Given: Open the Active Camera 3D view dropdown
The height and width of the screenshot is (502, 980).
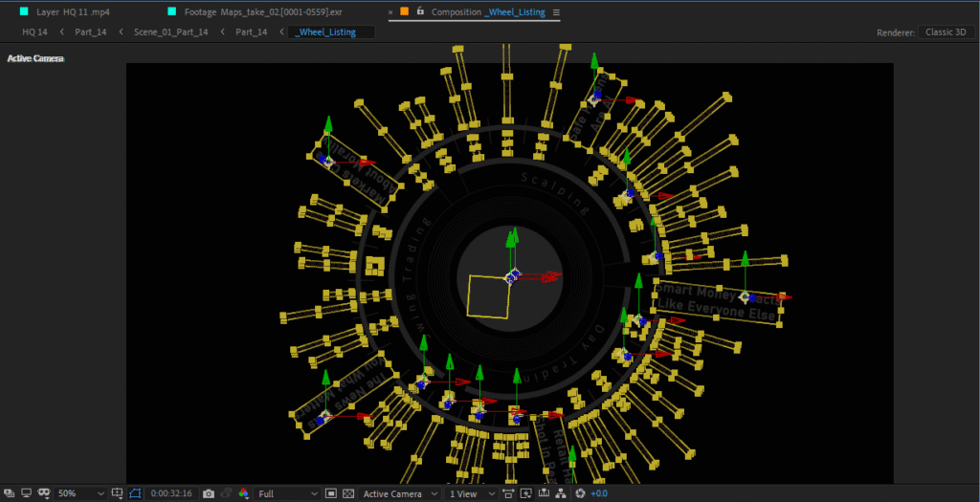Looking at the screenshot, I should click(x=400, y=494).
